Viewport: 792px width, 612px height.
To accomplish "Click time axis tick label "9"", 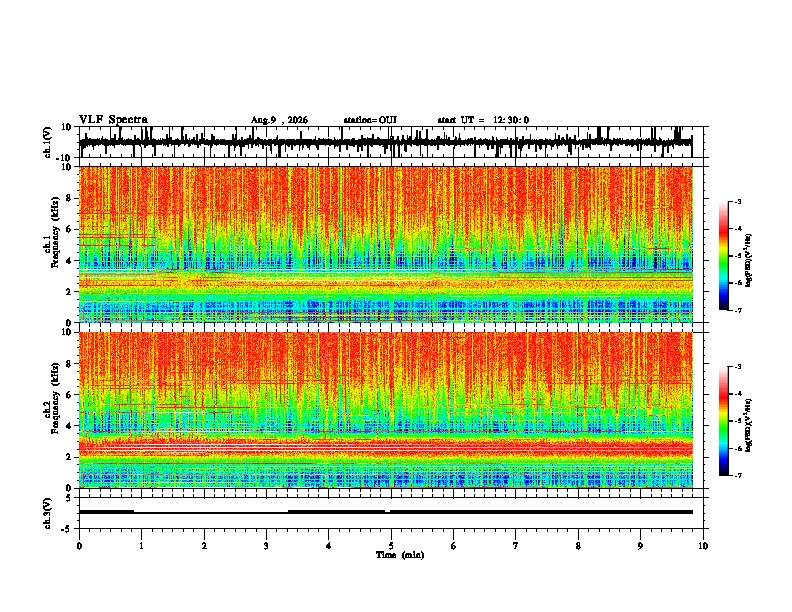I will coord(640,546).
